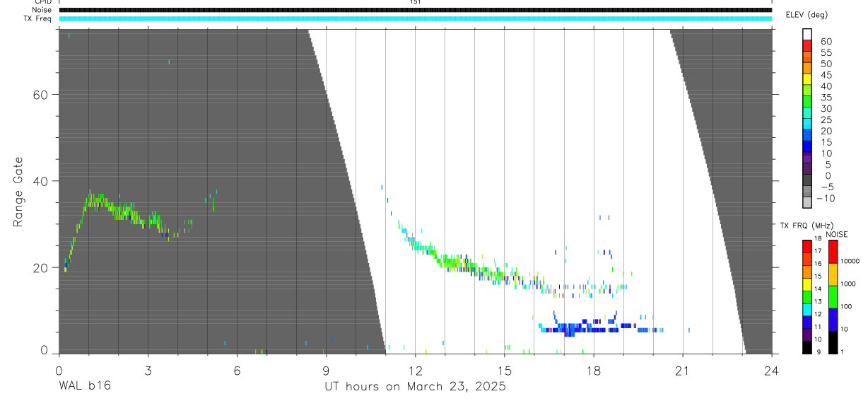Click the green ELEV color bar cell beside 35
This screenshot has width=868, height=401.
(807, 101)
